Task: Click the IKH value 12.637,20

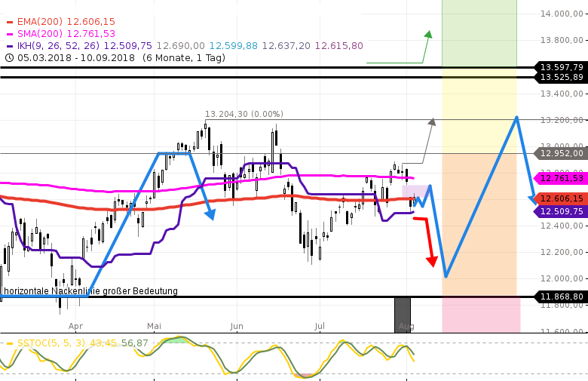Action: point(286,46)
